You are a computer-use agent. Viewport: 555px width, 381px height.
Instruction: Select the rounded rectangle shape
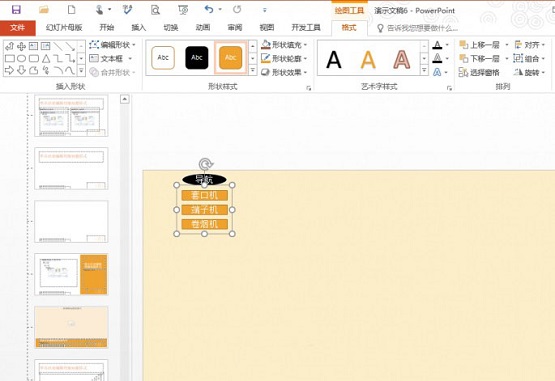point(34,58)
